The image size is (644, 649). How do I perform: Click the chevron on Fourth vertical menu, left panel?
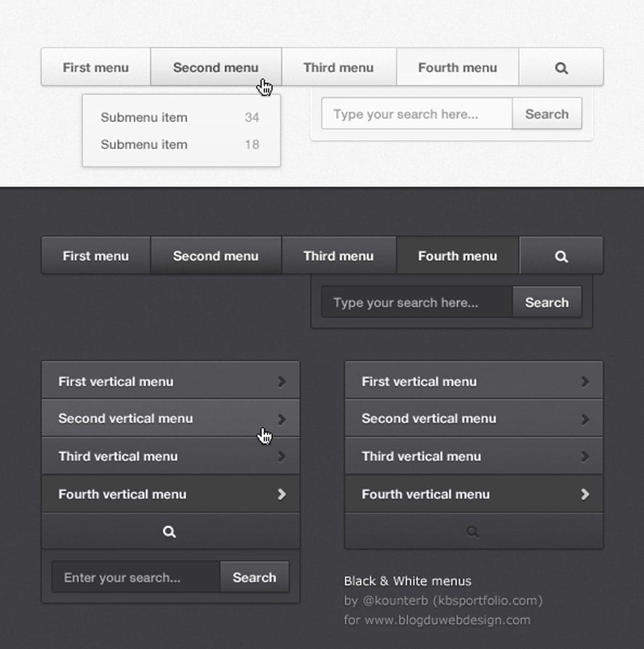(x=282, y=494)
